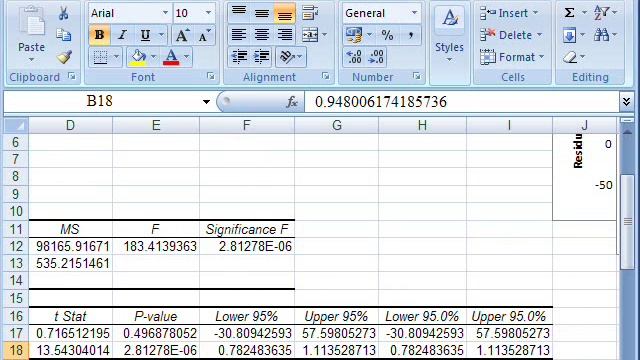Open the Name Box dropdown
Screen dimensions: 640x360
pyautogui.click(x=207, y=102)
